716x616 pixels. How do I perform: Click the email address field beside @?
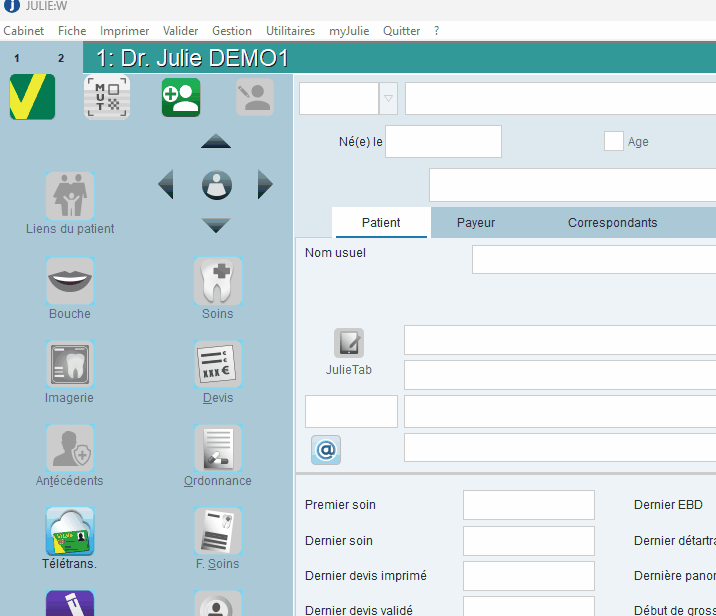click(560, 448)
